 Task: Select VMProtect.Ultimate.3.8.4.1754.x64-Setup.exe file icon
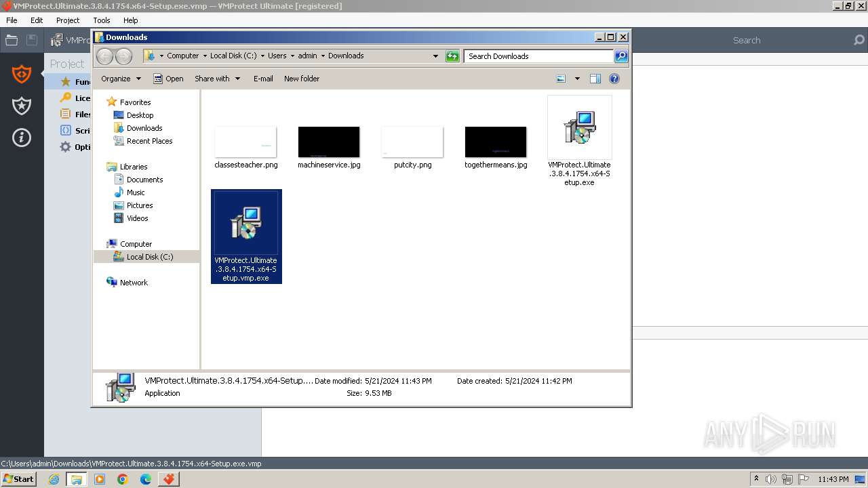point(579,128)
